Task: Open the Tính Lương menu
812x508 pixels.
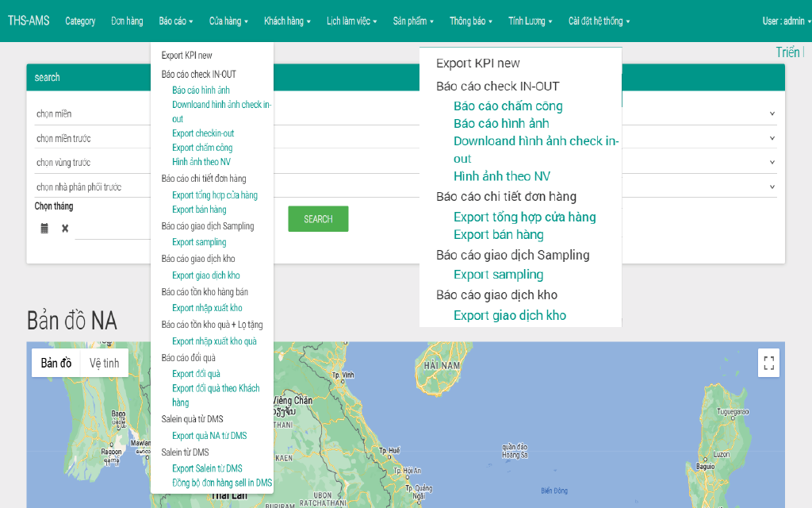Action: (530, 21)
